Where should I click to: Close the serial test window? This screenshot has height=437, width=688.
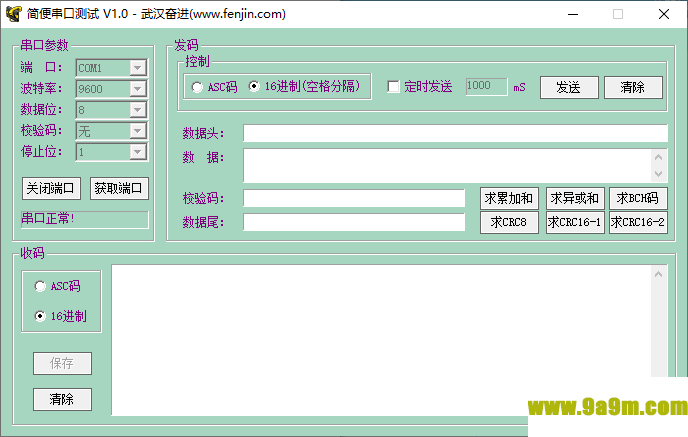pyautogui.click(x=664, y=14)
